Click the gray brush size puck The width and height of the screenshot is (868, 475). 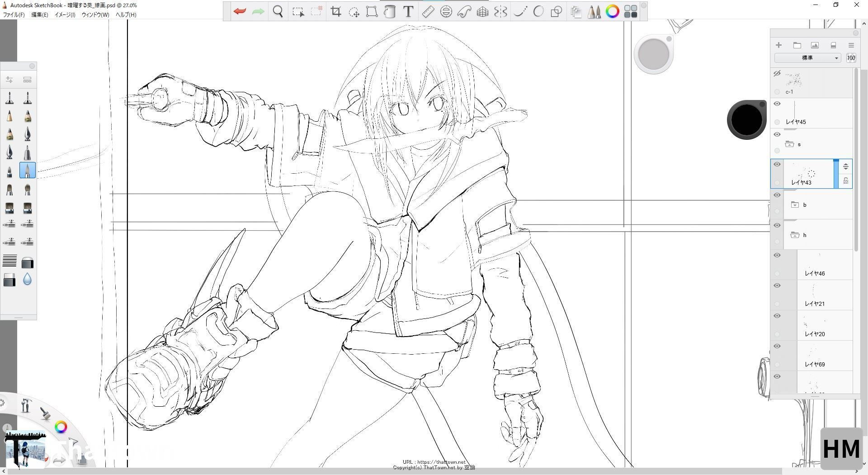653,54
